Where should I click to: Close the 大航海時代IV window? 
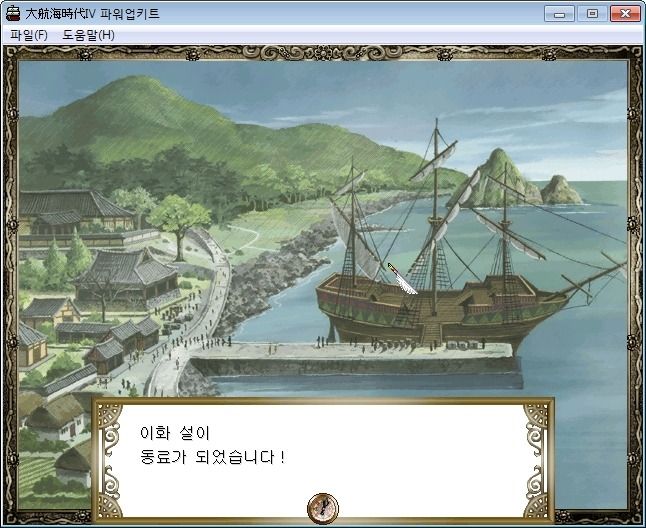[625, 14]
